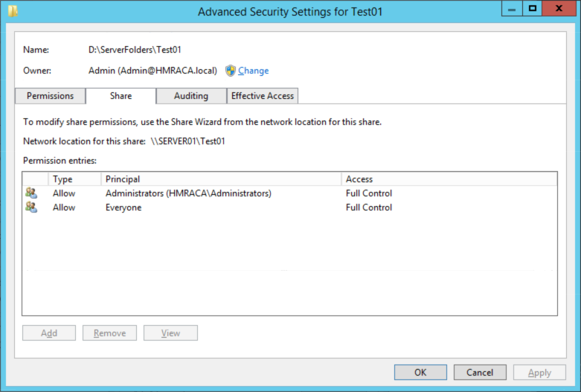Image resolution: width=581 pixels, height=392 pixels.
Task: Open the Auditing tab
Action: tap(191, 96)
